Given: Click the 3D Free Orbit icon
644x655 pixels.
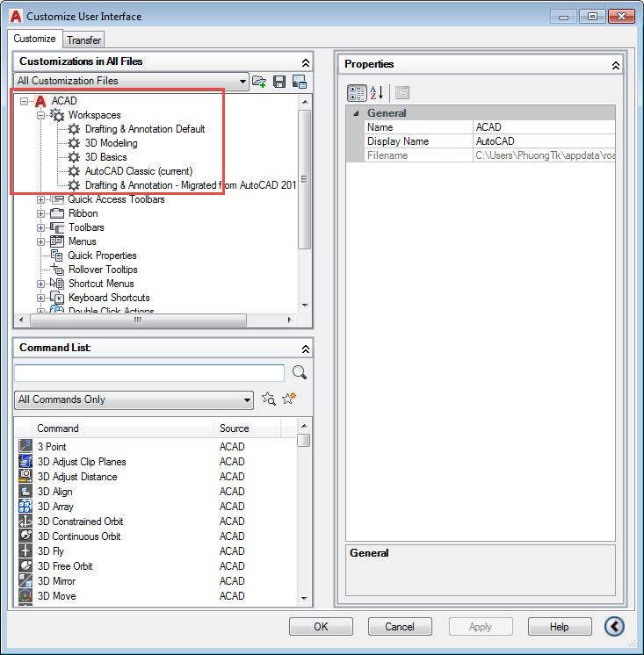Looking at the screenshot, I should pos(25,566).
